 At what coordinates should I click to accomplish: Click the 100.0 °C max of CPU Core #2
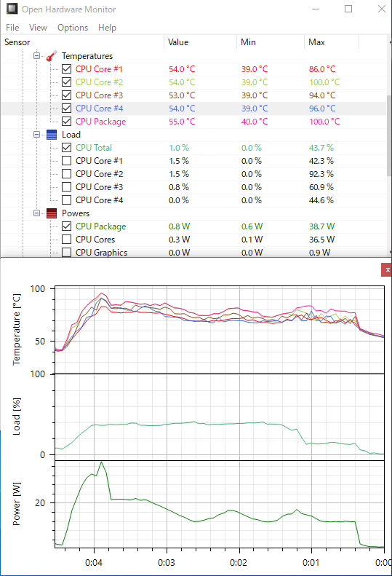(324, 82)
